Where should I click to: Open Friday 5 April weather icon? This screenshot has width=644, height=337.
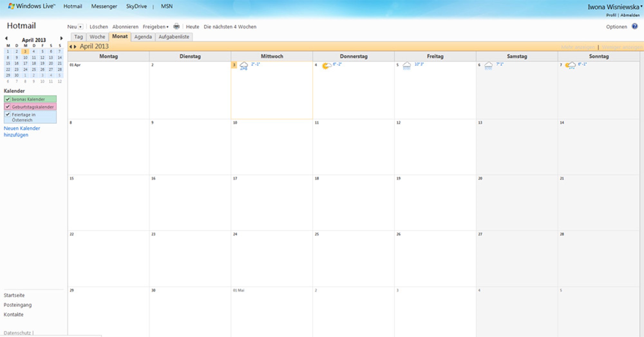click(407, 66)
